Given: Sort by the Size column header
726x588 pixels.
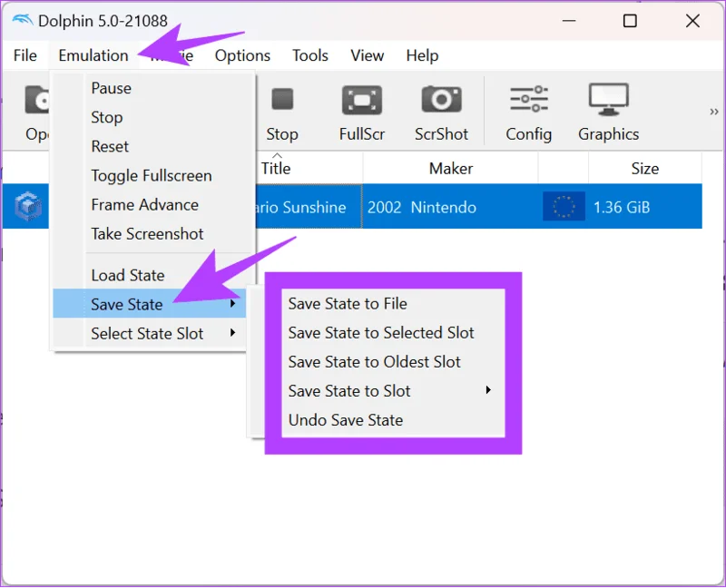Looking at the screenshot, I should point(645,168).
